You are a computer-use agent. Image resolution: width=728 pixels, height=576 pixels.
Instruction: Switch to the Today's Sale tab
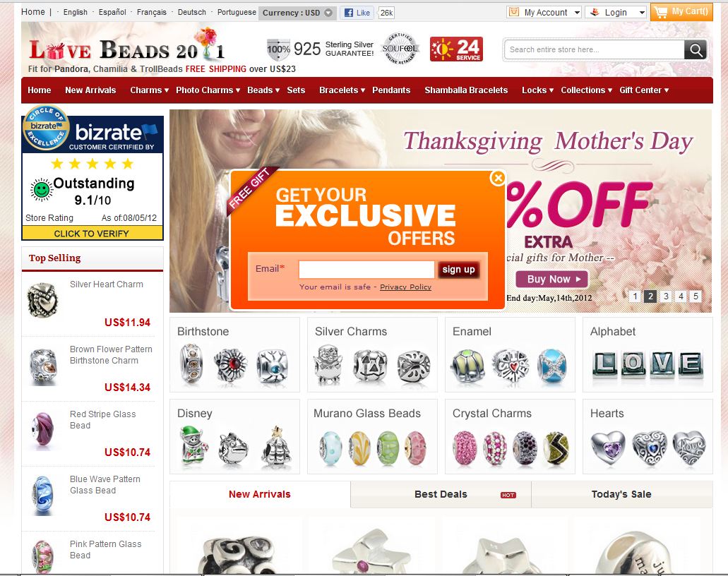(621, 494)
